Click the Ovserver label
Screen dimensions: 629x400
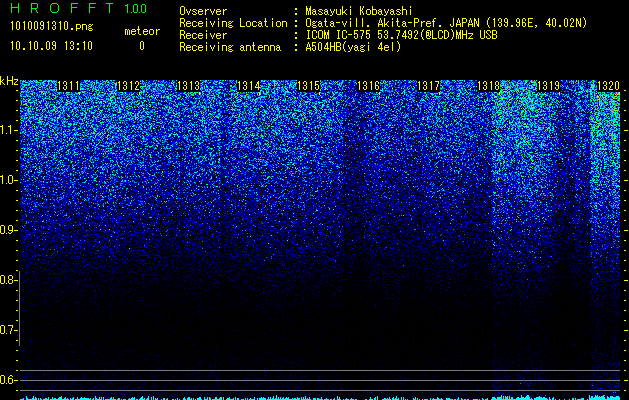tap(203, 11)
